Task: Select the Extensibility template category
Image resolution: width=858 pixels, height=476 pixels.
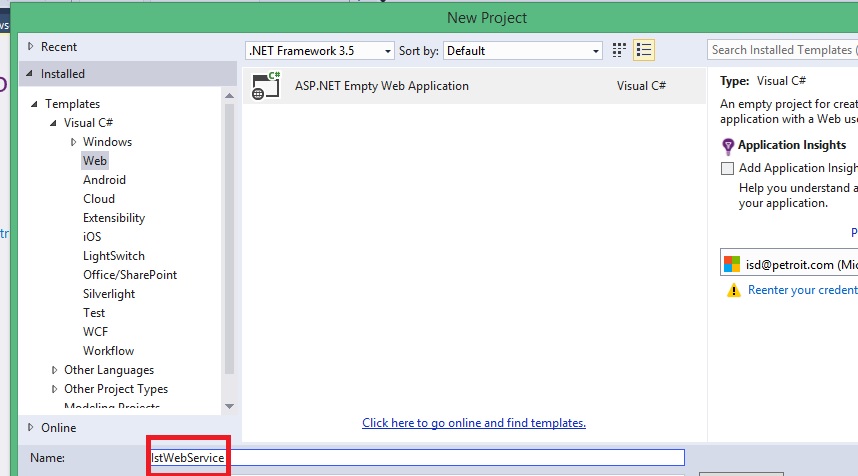Action: point(114,218)
